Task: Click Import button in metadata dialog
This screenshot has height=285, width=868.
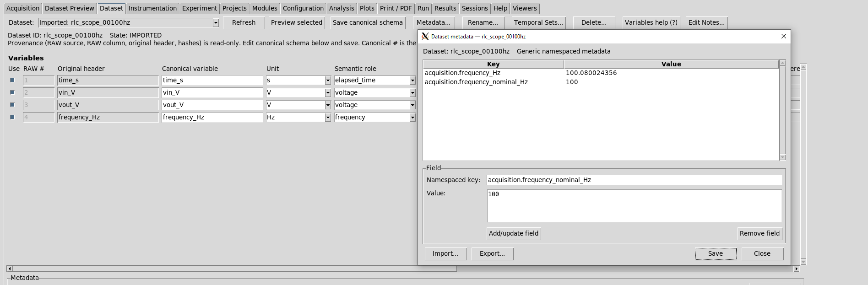Action: click(445, 253)
